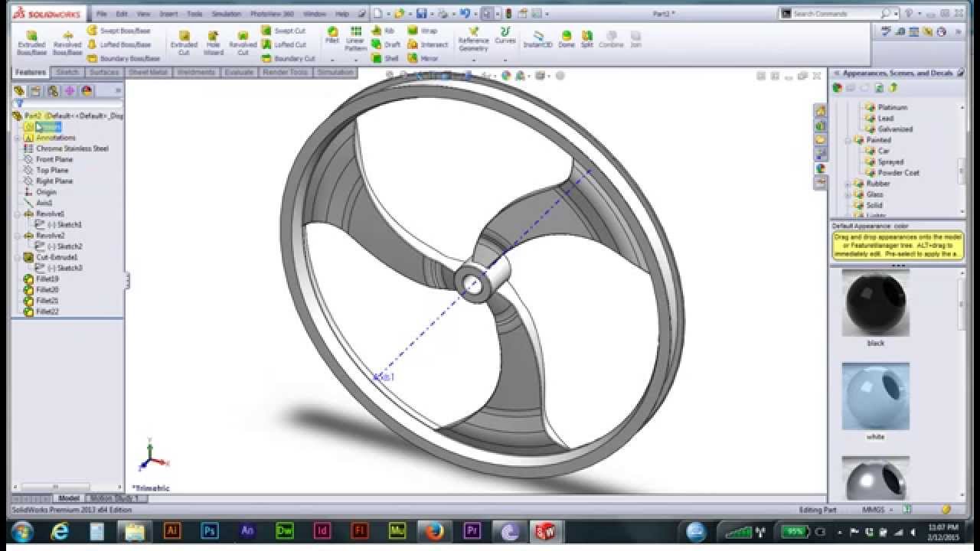Choose the Boundary Cut command
This screenshot has width=980, height=551.
coord(288,58)
